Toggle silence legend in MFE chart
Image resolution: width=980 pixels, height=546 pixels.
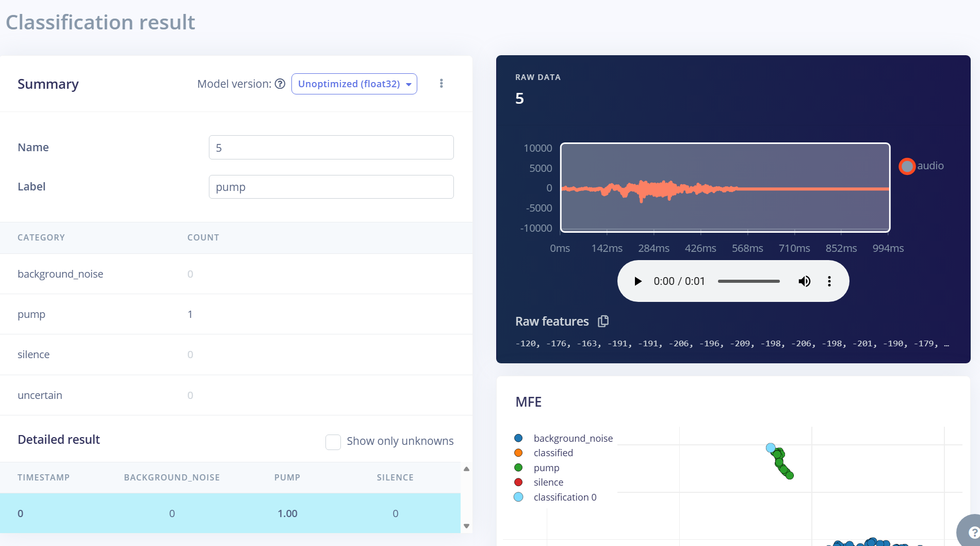pyautogui.click(x=518, y=482)
